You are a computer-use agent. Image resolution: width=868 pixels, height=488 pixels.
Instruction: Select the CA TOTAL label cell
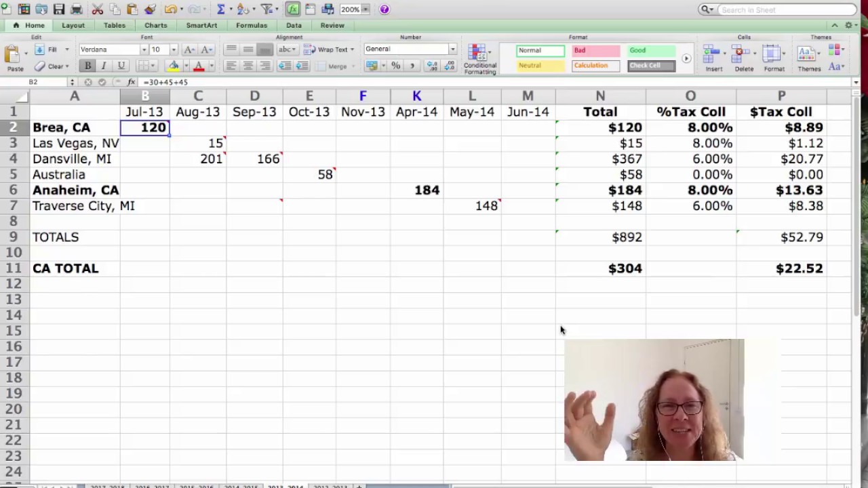coord(75,268)
